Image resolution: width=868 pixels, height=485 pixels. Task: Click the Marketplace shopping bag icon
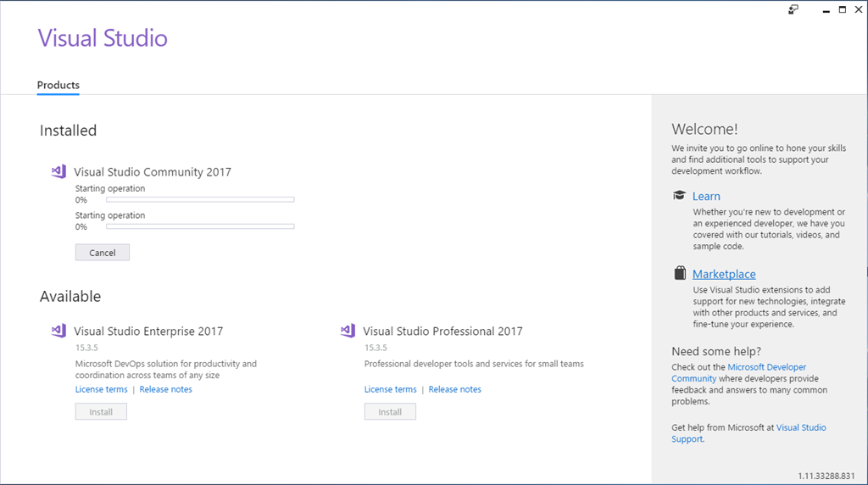[x=679, y=273]
